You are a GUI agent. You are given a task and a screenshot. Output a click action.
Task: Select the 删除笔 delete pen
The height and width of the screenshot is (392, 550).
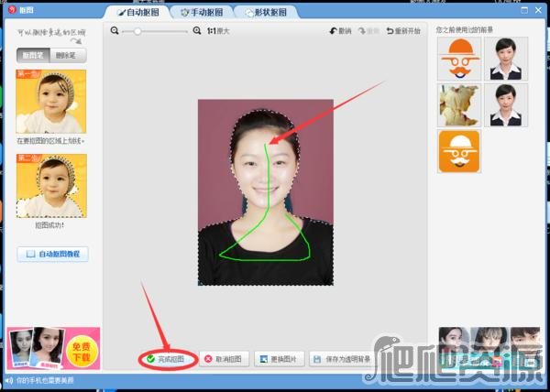tap(68, 55)
